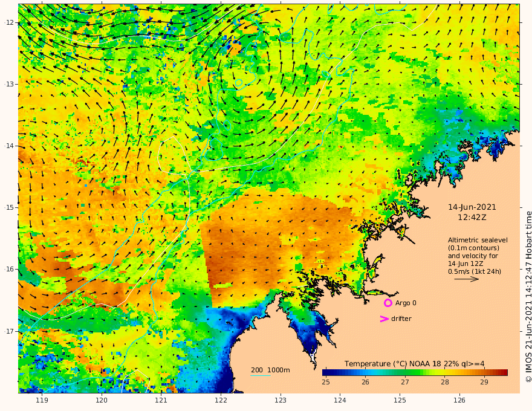Image resolution: width=532 pixels, height=411 pixels.
Task: Click the IMOS copyright timestamp text
Action: (x=528, y=297)
